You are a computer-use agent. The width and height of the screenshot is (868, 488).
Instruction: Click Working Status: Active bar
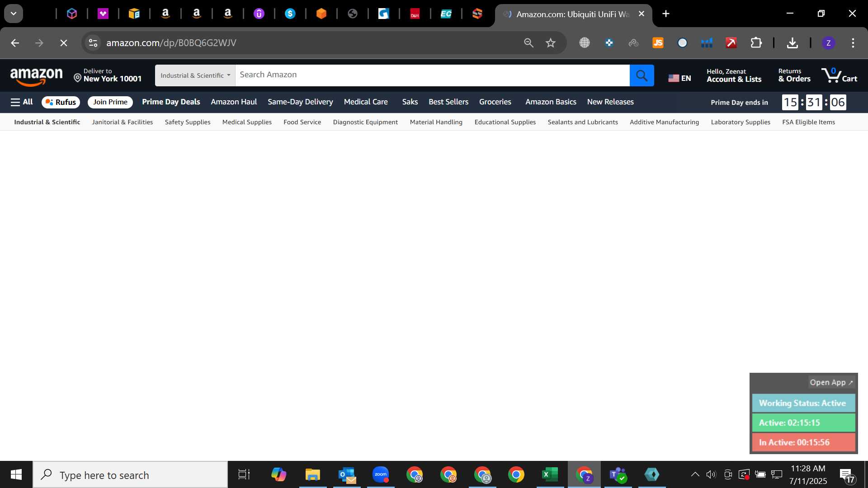[x=803, y=403]
